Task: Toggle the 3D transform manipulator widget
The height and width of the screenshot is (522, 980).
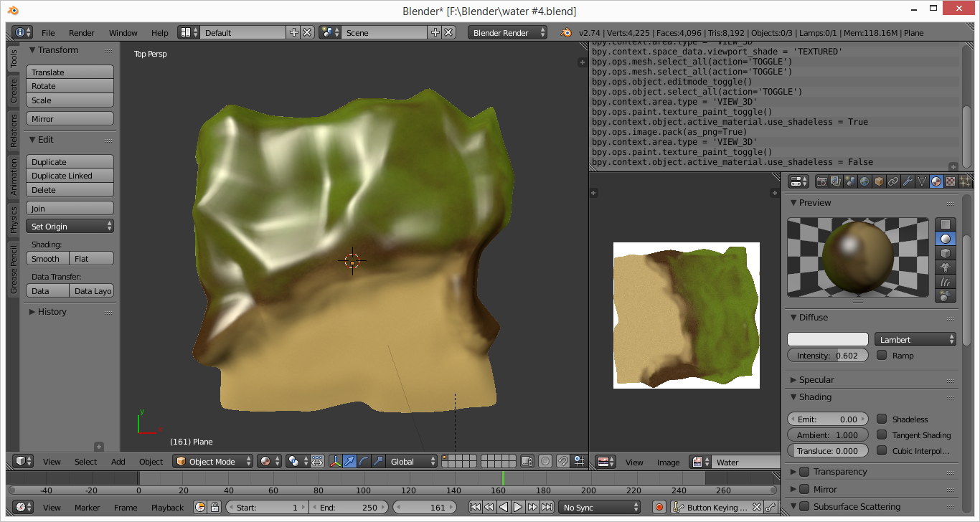Action: coord(334,461)
